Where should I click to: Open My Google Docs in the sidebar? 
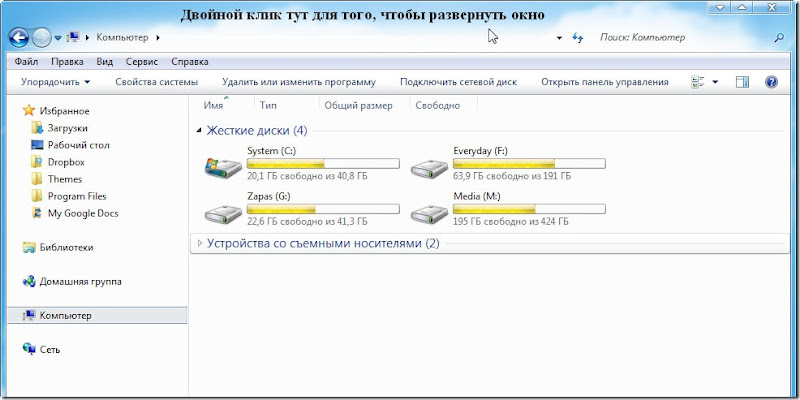click(x=83, y=213)
